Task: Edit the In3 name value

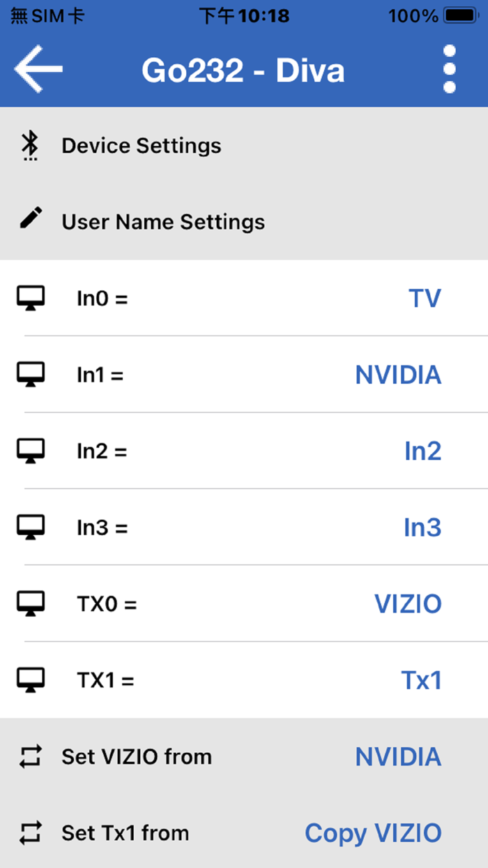Action: click(422, 528)
